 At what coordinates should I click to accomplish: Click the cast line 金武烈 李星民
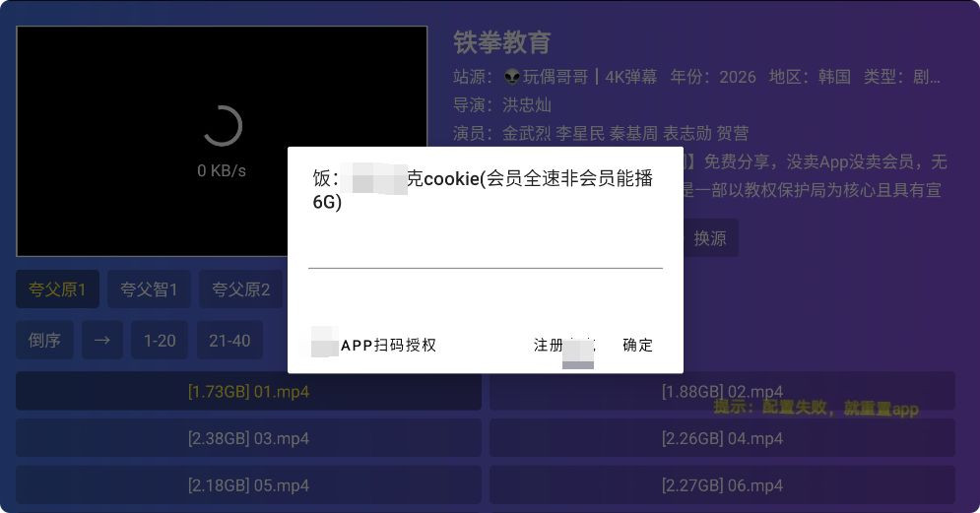point(554,133)
